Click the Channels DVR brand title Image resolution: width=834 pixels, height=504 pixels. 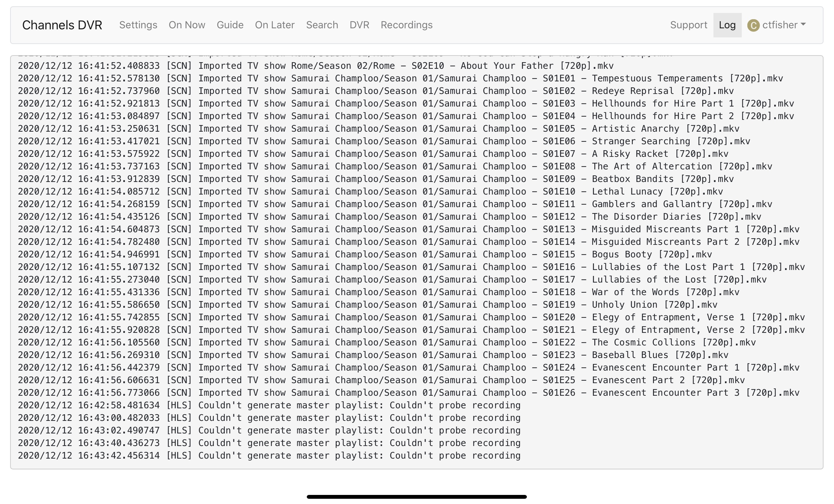point(62,25)
